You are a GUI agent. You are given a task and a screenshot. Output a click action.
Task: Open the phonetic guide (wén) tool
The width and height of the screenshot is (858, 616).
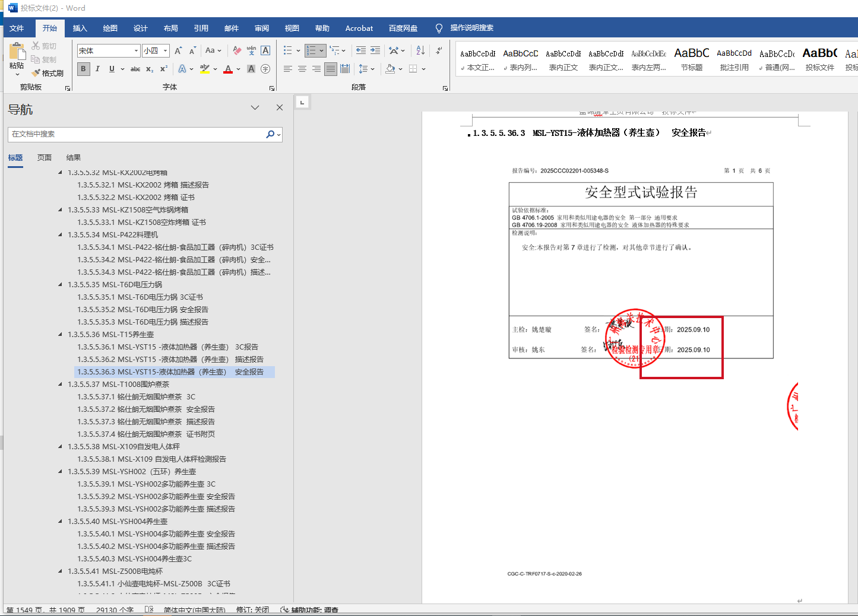251,51
